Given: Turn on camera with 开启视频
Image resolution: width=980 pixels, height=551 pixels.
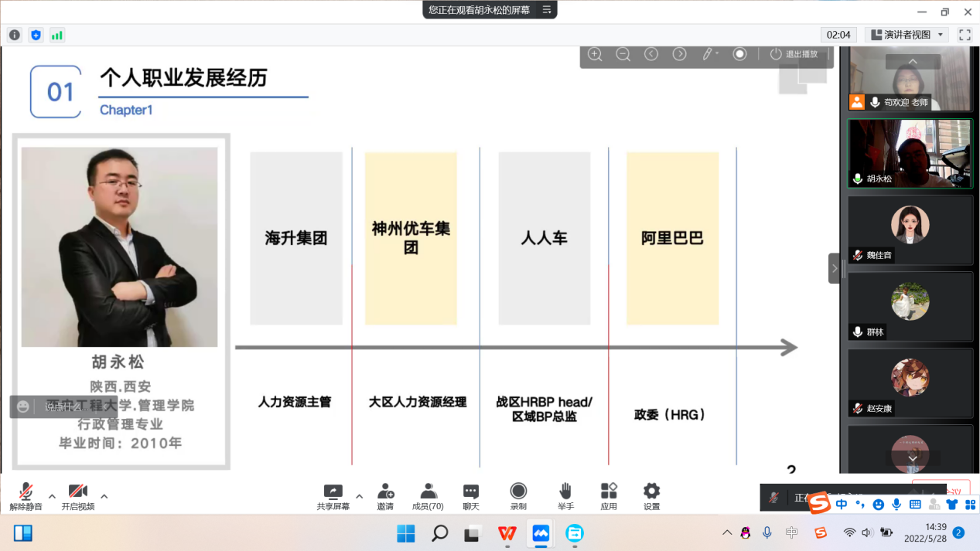Looking at the screenshot, I should [x=77, y=492].
